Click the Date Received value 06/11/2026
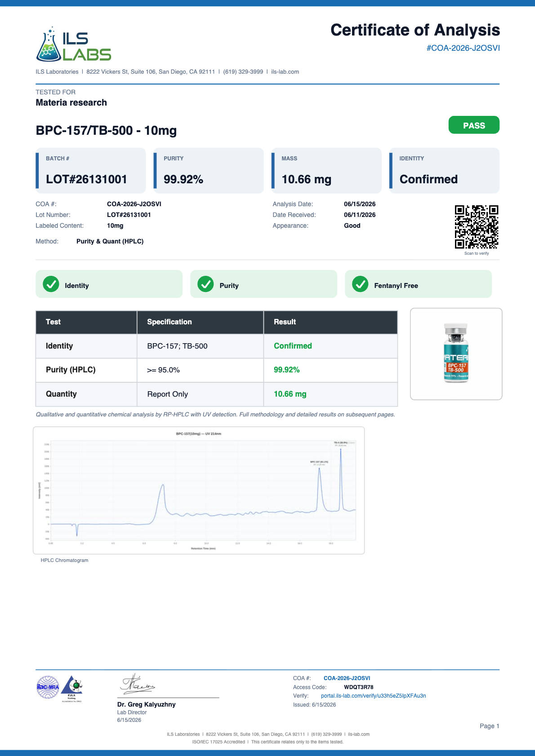Screen dimensions: 535x756 [x=360, y=215]
